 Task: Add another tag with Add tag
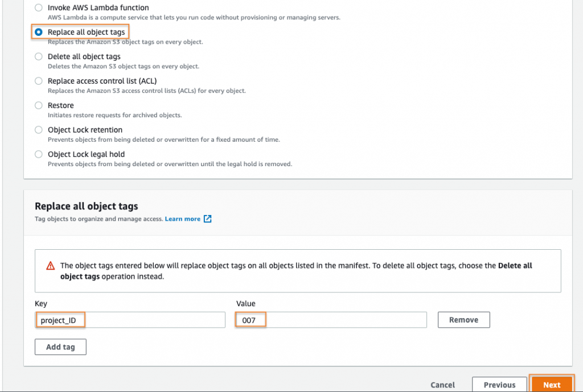pos(60,346)
